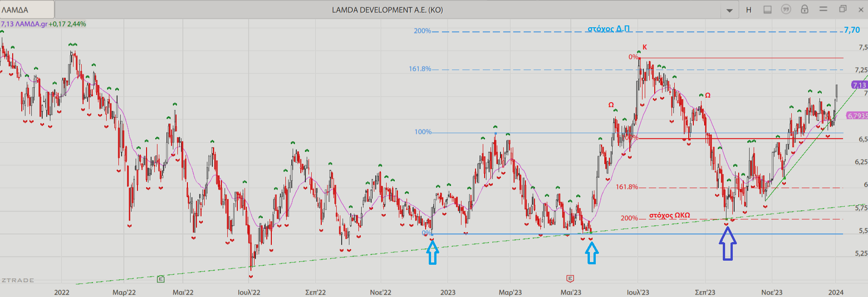Image resolution: width=868 pixels, height=297 pixels.
Task: Select the red 161.8% Fibonacci label
Action: click(627, 187)
